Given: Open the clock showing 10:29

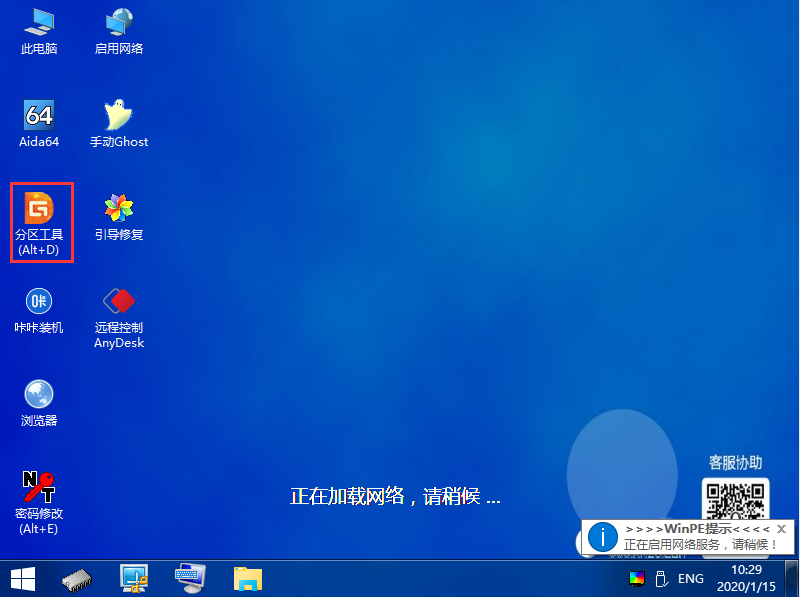Looking at the screenshot, I should pyautogui.click(x=746, y=578).
